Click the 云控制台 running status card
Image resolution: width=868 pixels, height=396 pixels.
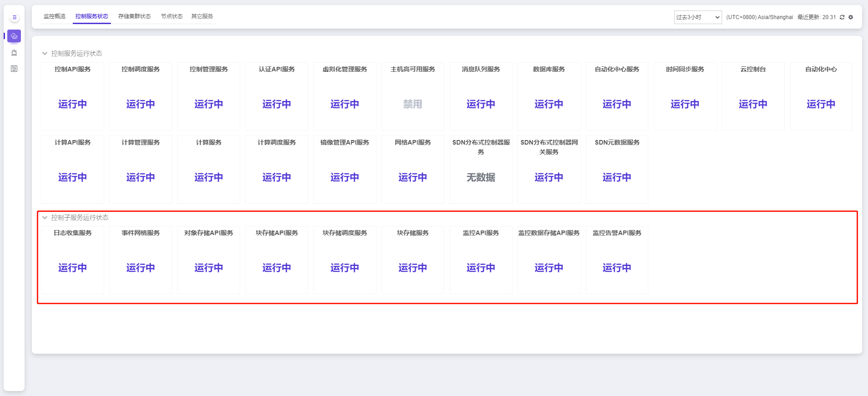(753, 96)
